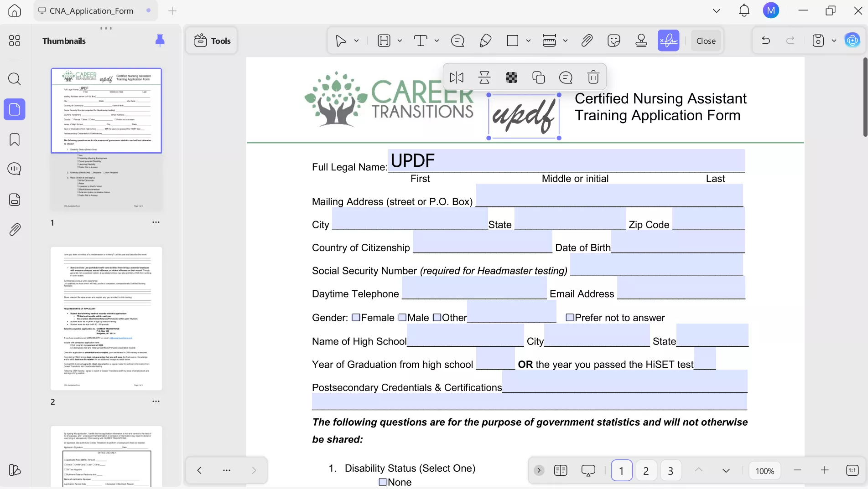This screenshot has height=489, width=868.
Task: Open the Sticker tool
Action: pos(614,41)
